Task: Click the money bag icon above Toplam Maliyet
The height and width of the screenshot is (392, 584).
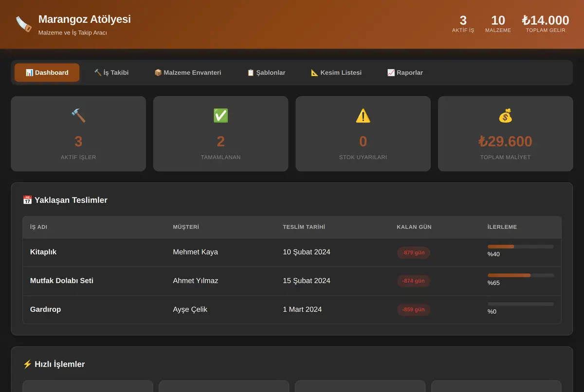Action: click(x=505, y=115)
